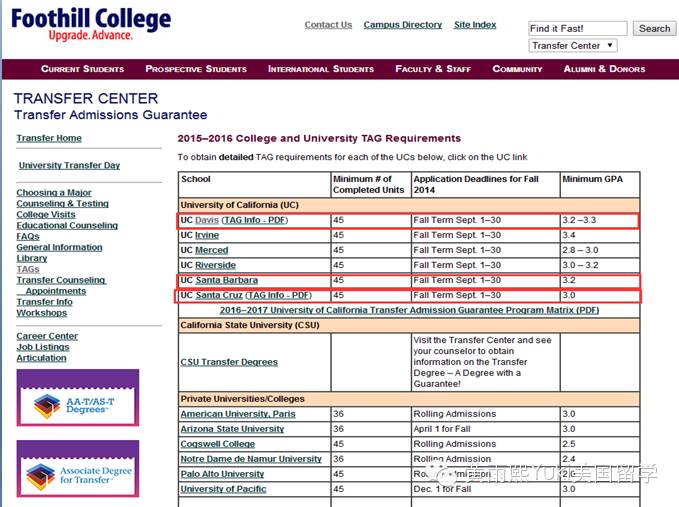
Task: Open Arizona State University link
Action: 232,429
